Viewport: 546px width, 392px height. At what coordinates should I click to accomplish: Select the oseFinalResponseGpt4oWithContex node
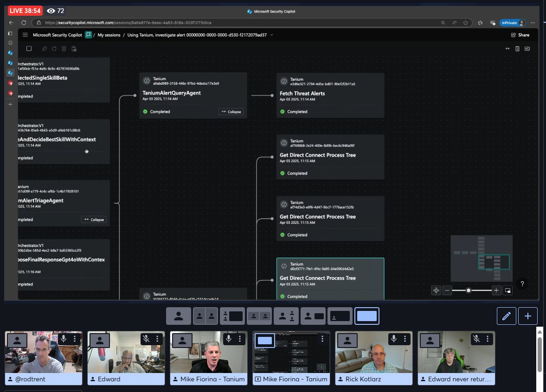(x=64, y=265)
